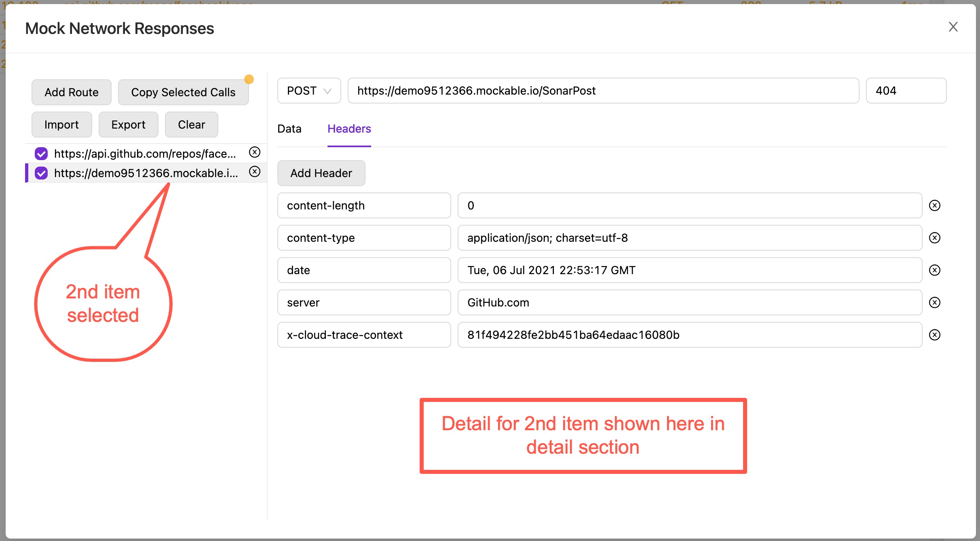Viewport: 980px width, 541px height.
Task: Click the Add Header button
Action: (321, 173)
